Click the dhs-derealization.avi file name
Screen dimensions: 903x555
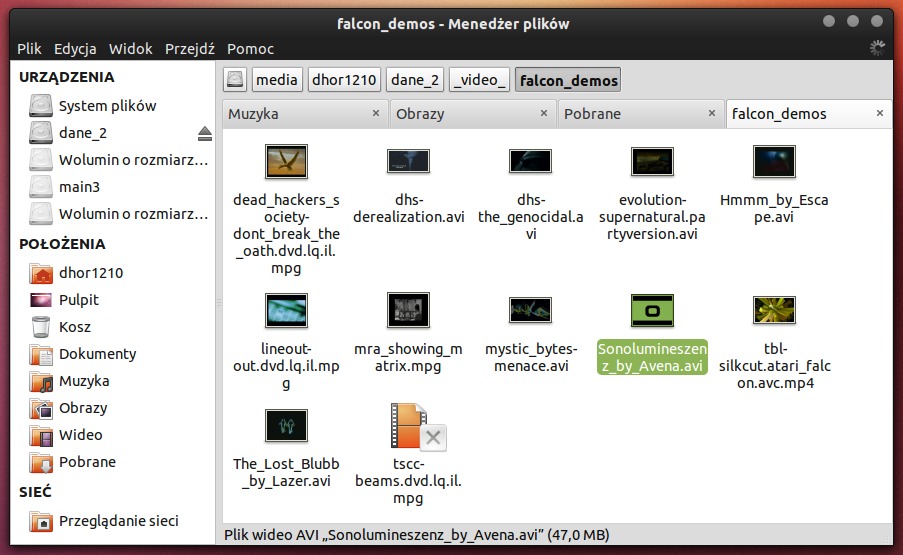point(409,208)
